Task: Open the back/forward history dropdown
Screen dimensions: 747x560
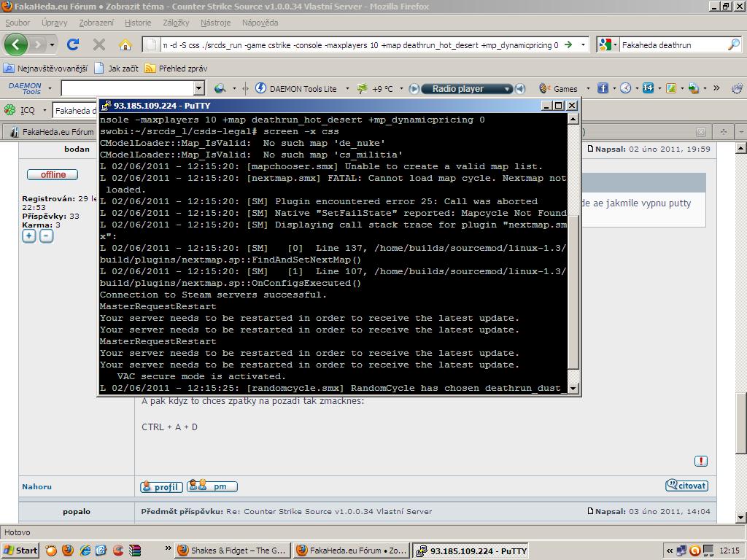Action: point(52,45)
